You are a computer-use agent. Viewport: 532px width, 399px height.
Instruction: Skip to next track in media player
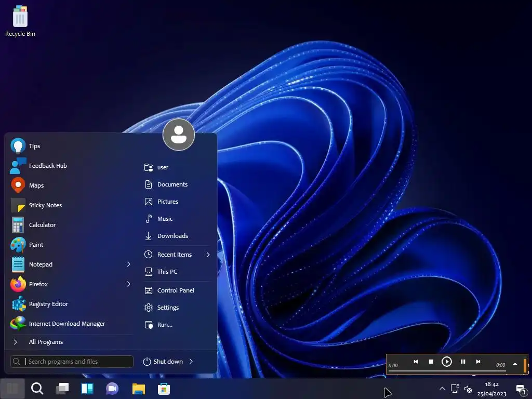click(478, 362)
